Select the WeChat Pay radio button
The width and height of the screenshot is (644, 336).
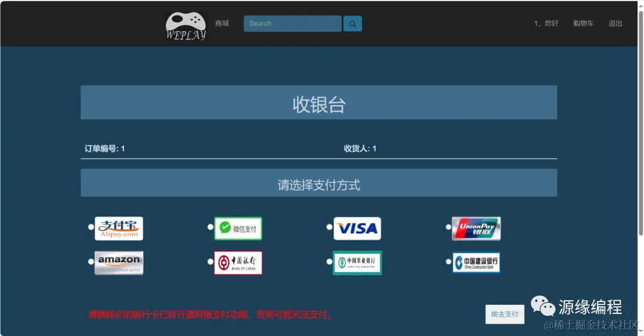click(x=210, y=227)
